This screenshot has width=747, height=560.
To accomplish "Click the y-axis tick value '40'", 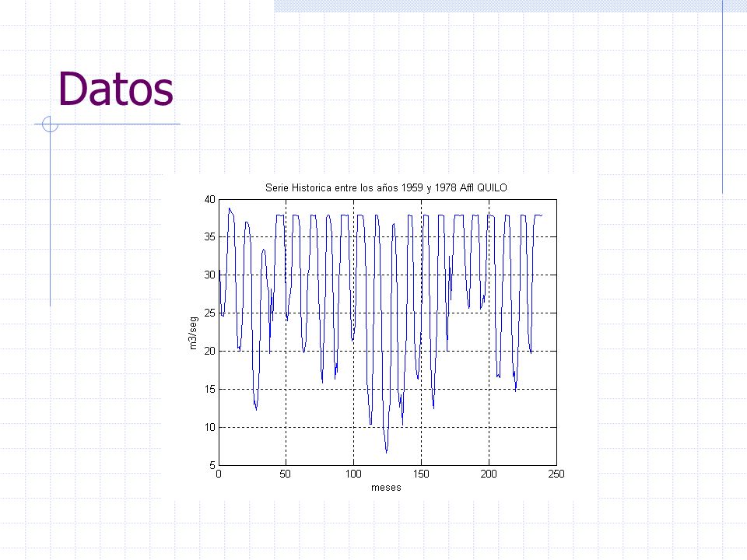I will tap(209, 200).
